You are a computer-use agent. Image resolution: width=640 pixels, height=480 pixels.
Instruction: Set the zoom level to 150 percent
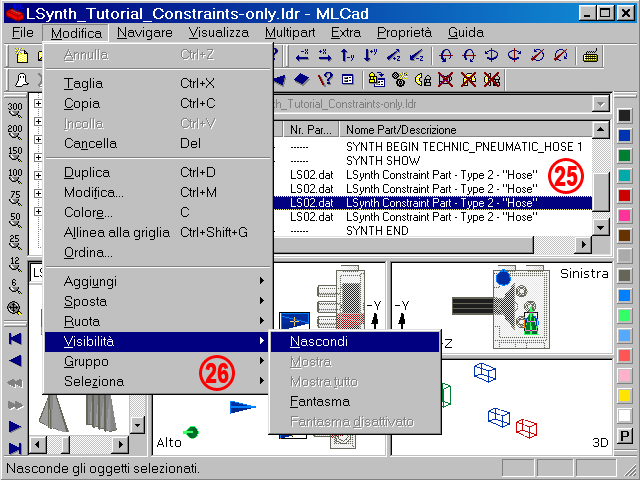[x=15, y=154]
